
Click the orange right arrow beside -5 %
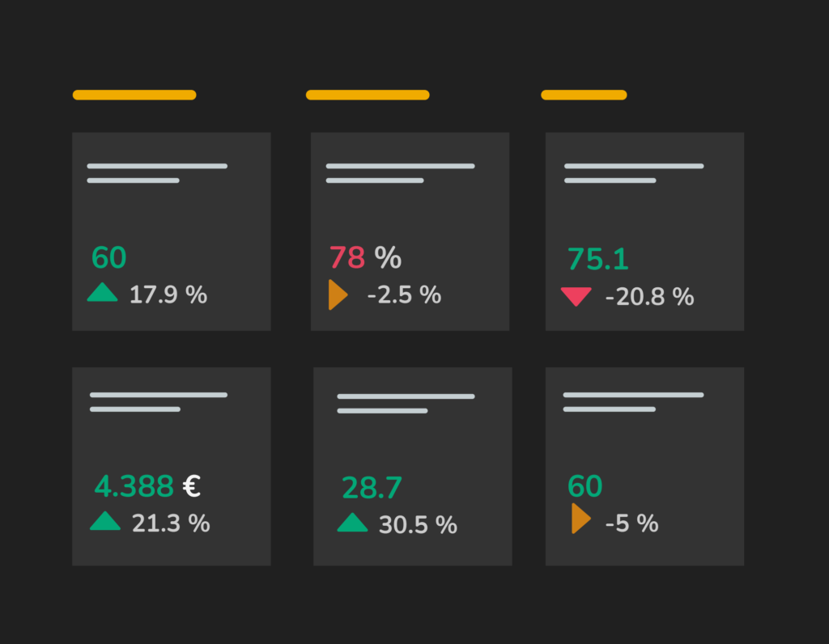(x=580, y=519)
